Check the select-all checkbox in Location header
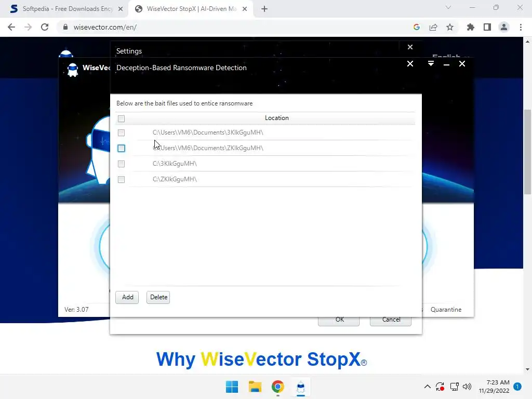Screen dimensions: 532x399 [x=121, y=118]
